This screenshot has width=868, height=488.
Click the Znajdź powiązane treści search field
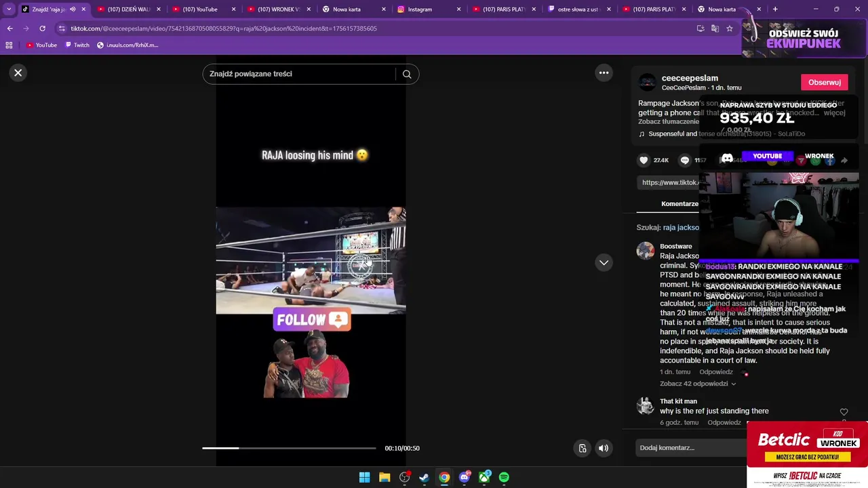298,74
